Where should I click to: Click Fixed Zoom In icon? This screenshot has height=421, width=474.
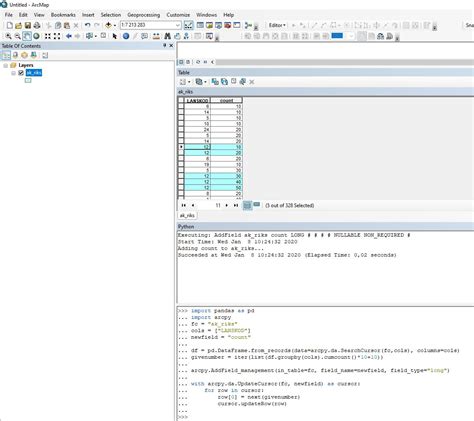(48, 36)
